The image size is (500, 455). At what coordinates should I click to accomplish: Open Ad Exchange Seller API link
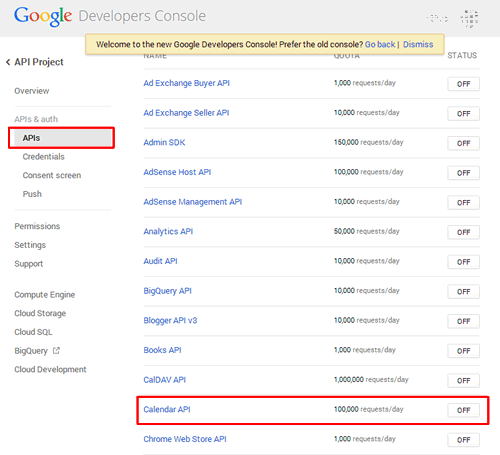[186, 113]
